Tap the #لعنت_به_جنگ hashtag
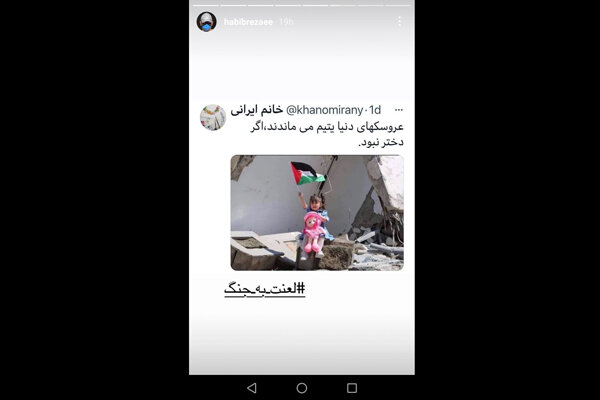This screenshot has height=400, width=600. pos(265,289)
